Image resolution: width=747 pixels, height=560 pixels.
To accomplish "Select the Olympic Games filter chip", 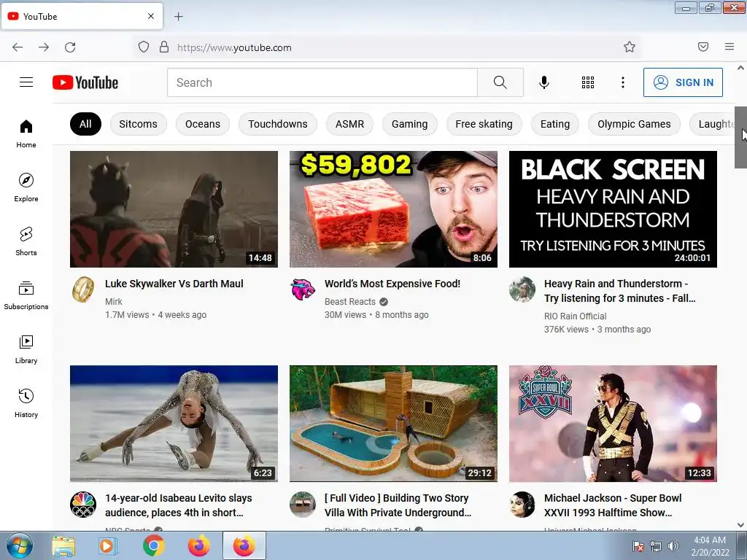I will (x=634, y=124).
